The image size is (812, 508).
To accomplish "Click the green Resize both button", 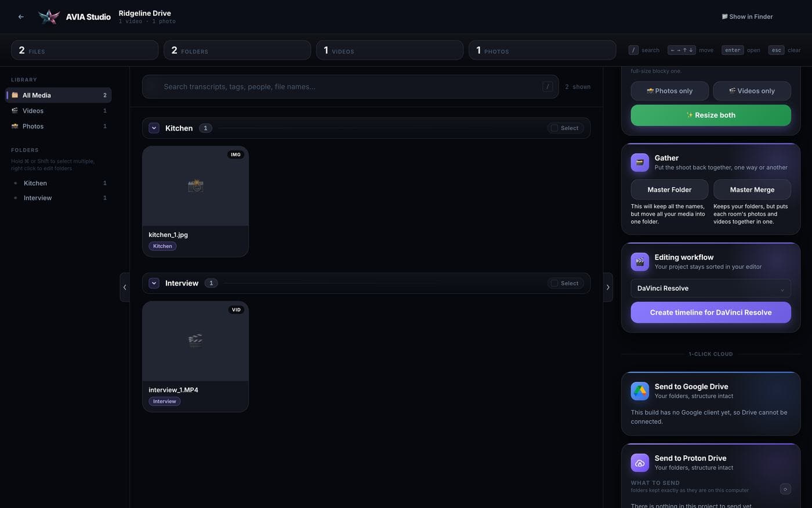I will [710, 115].
